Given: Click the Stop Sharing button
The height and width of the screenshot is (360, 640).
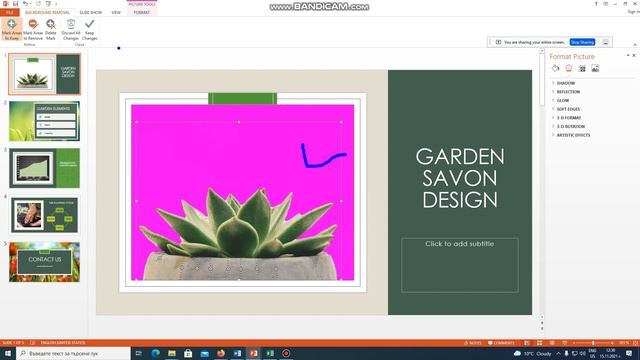Looking at the screenshot, I should [x=582, y=42].
